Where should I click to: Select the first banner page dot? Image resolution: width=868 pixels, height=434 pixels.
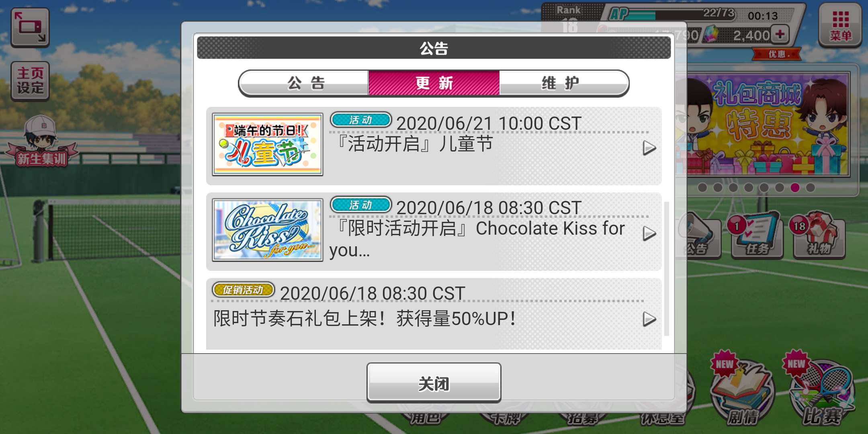[702, 188]
